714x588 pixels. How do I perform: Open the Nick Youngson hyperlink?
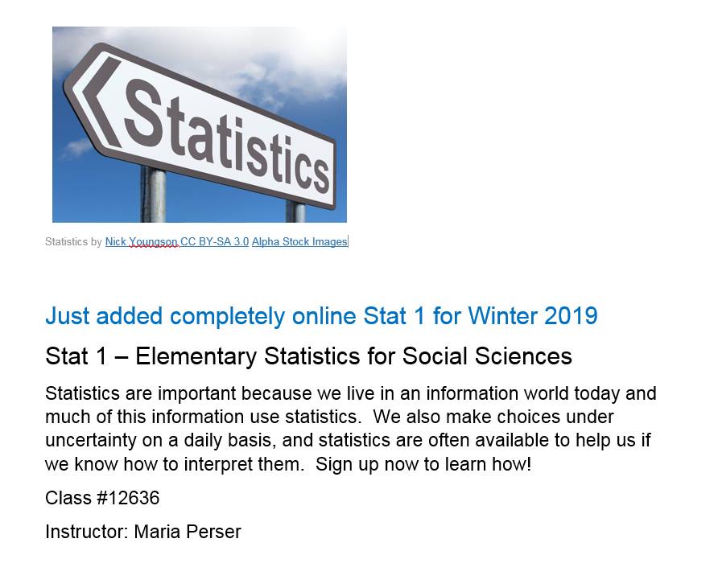[142, 241]
